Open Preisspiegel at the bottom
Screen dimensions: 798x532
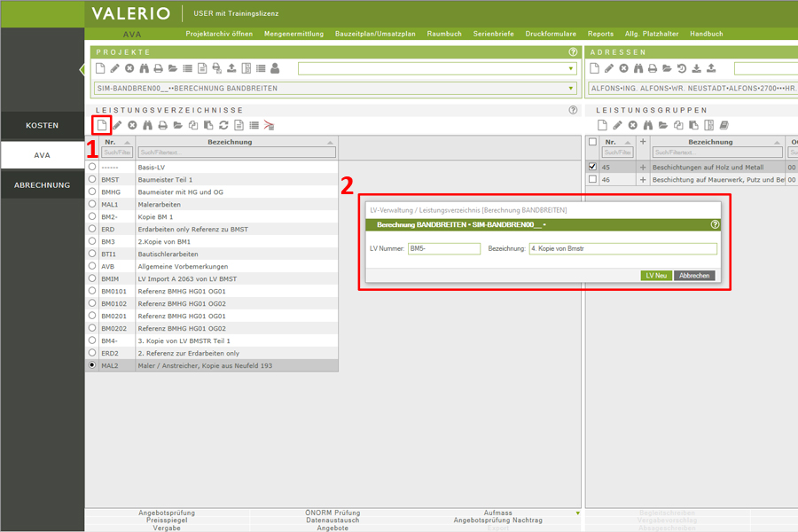(x=167, y=520)
